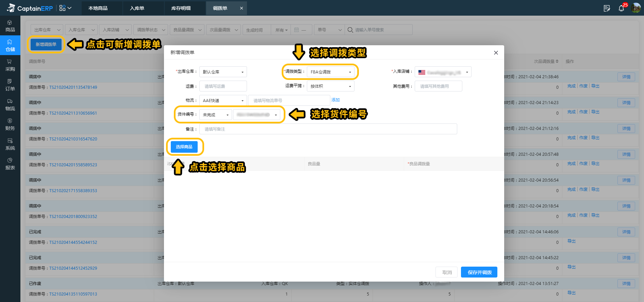The width and height of the screenshot is (644, 302).
Task: Click 保存并调拨 button
Action: 479,272
